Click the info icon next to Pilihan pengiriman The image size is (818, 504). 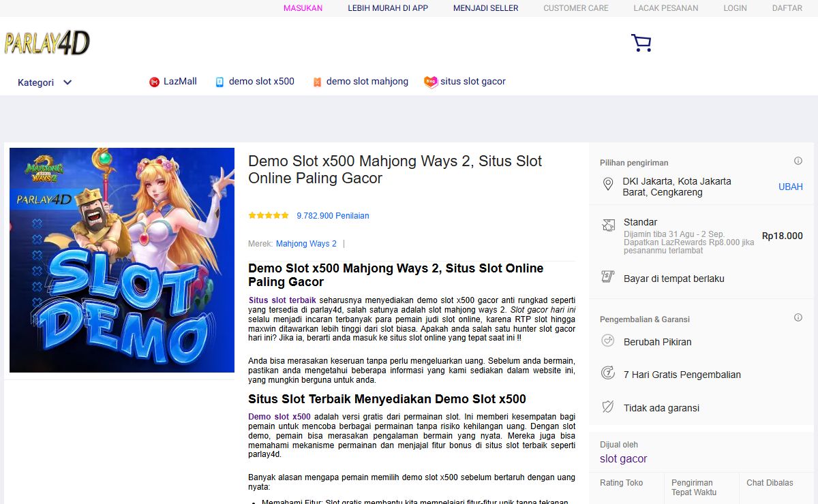[798, 161]
